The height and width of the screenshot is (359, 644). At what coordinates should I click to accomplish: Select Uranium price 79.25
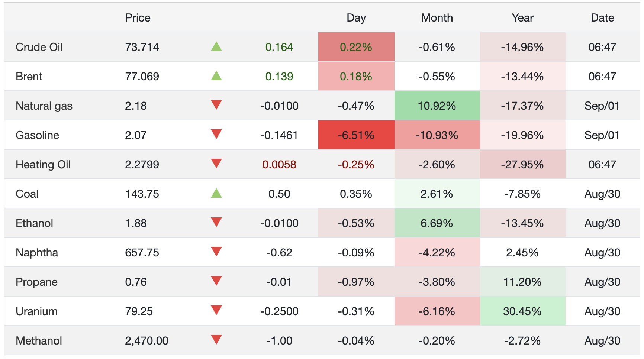(139, 311)
